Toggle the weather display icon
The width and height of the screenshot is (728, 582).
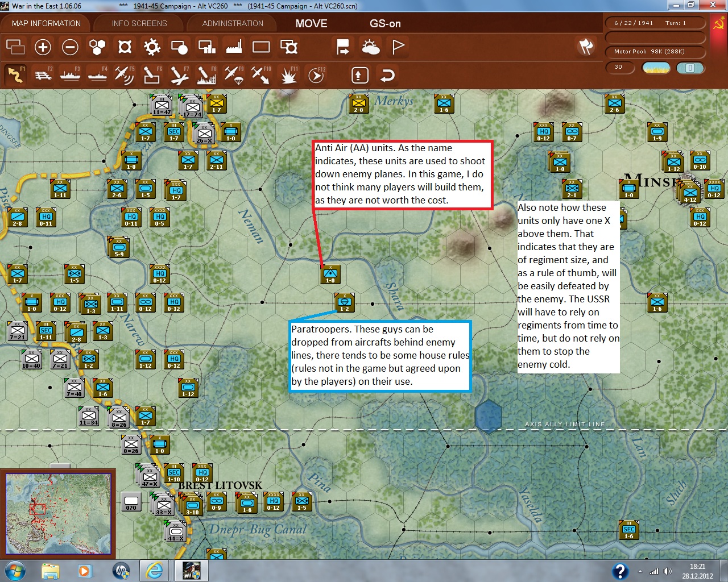click(x=370, y=47)
